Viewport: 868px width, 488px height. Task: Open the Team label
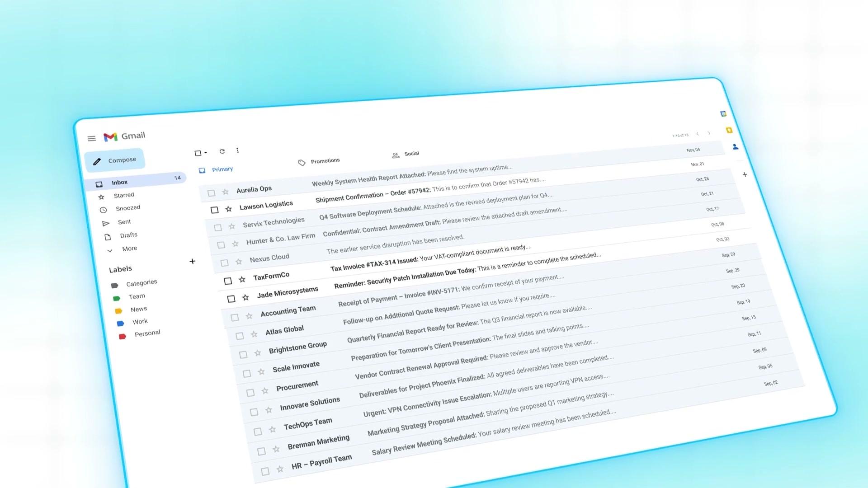[x=129, y=297]
